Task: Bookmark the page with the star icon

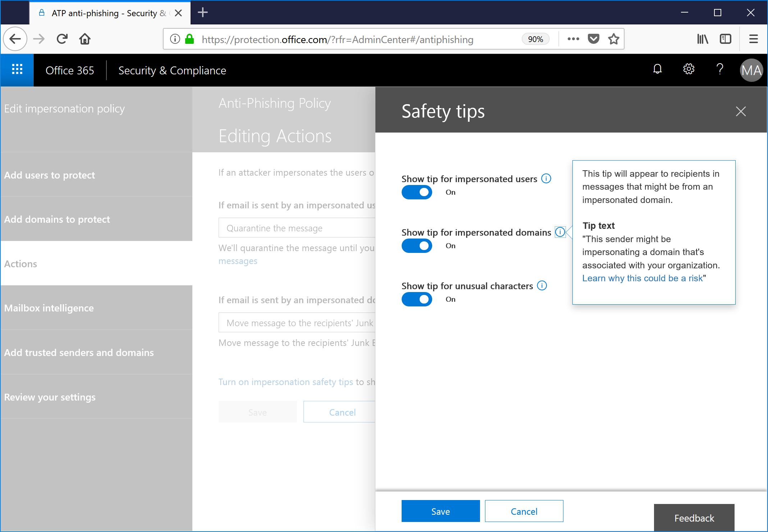Action: coord(613,39)
